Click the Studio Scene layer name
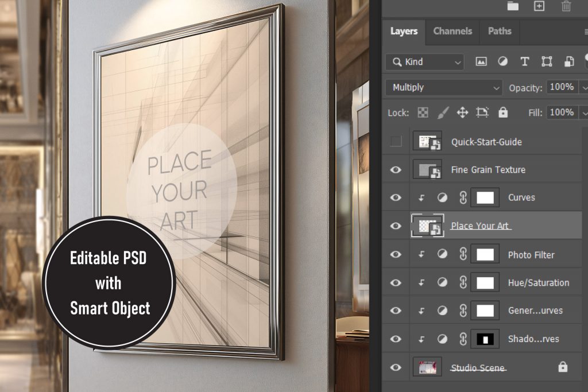 tap(478, 368)
